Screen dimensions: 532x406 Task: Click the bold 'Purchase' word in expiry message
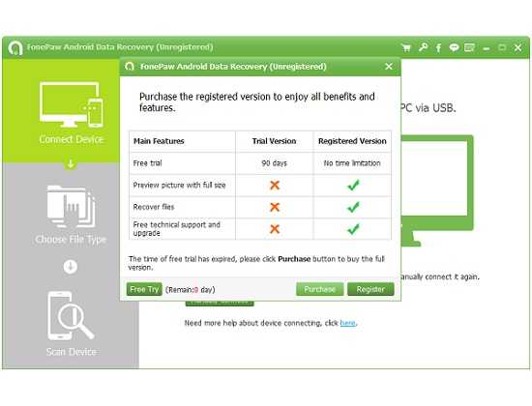294,259
